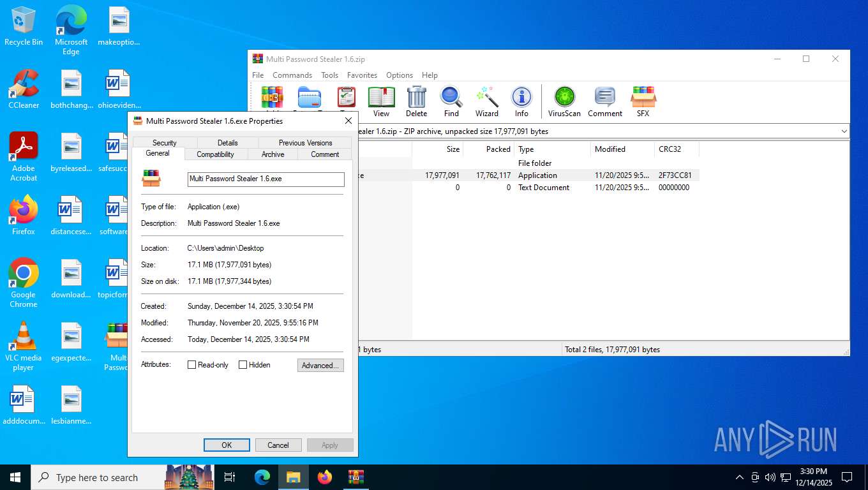
Task: Click WinRAR icon on the taskbar
Action: (x=356, y=477)
